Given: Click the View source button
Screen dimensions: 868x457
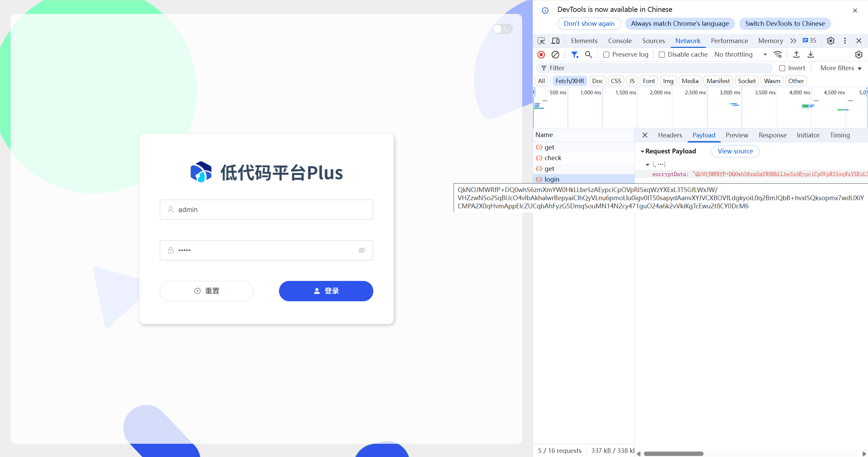Looking at the screenshot, I should click(735, 151).
